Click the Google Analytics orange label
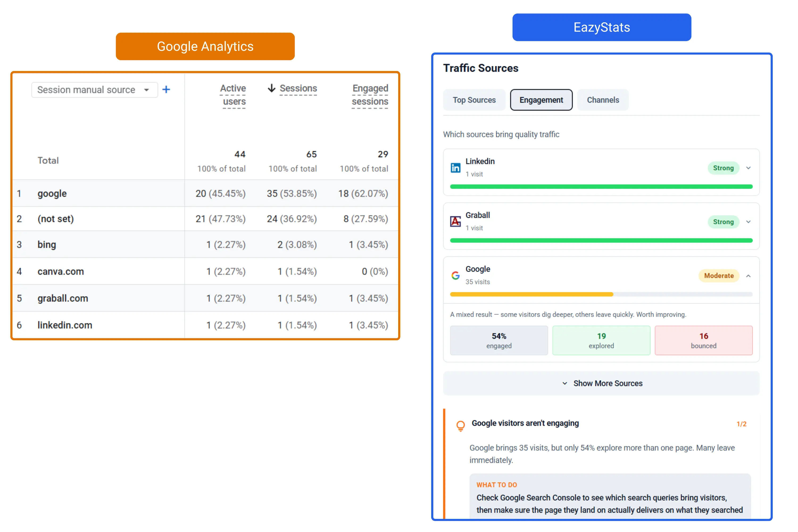 pyautogui.click(x=205, y=47)
